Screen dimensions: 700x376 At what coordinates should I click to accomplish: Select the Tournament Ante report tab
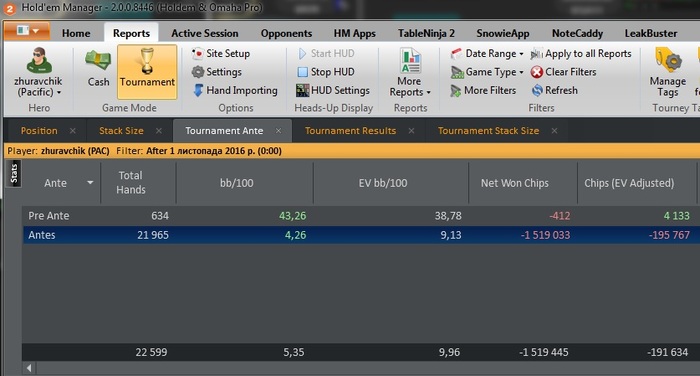[x=224, y=131]
